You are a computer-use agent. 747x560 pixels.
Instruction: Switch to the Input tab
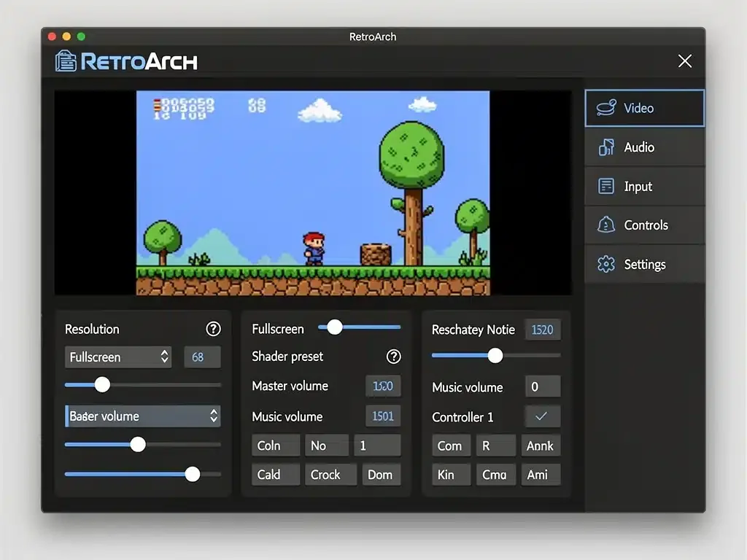point(645,186)
